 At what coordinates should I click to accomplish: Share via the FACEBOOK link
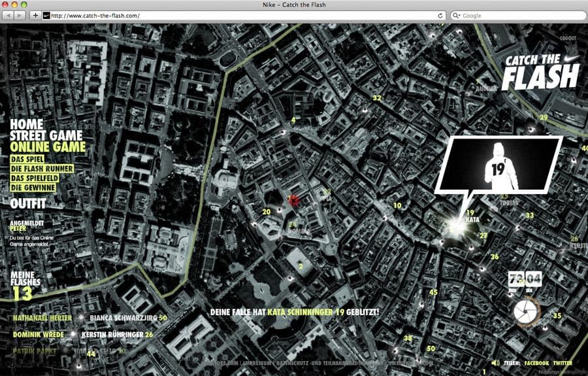coord(536,363)
